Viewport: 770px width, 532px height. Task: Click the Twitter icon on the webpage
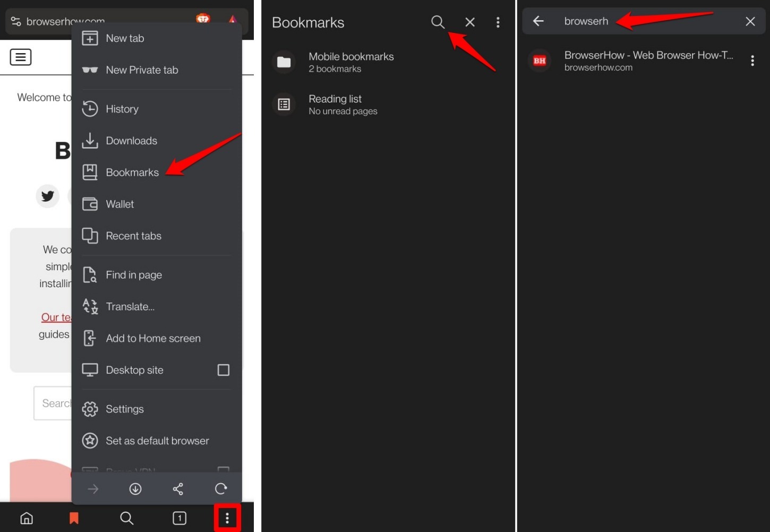click(47, 196)
